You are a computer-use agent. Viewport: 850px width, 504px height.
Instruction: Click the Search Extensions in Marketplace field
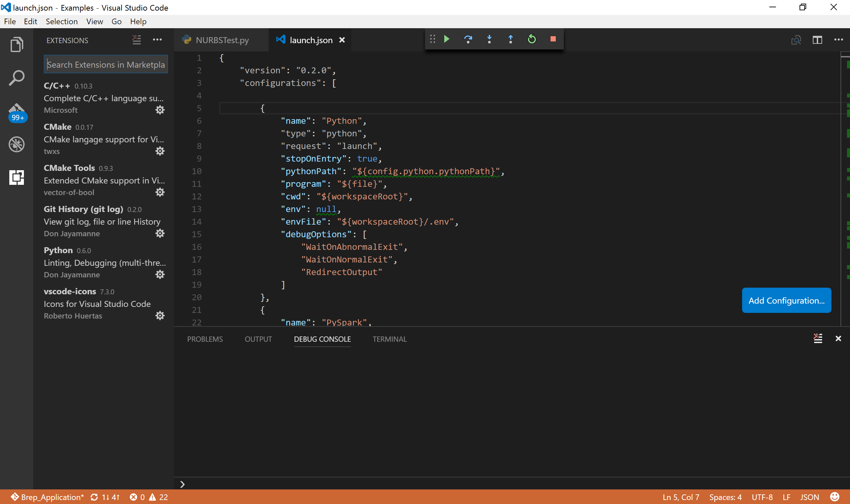[107, 64]
